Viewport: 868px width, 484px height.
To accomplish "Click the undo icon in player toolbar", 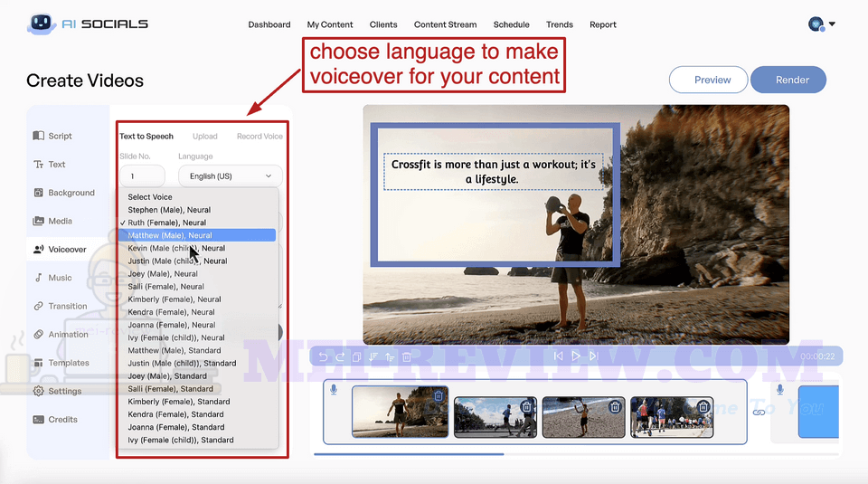I will (324, 356).
